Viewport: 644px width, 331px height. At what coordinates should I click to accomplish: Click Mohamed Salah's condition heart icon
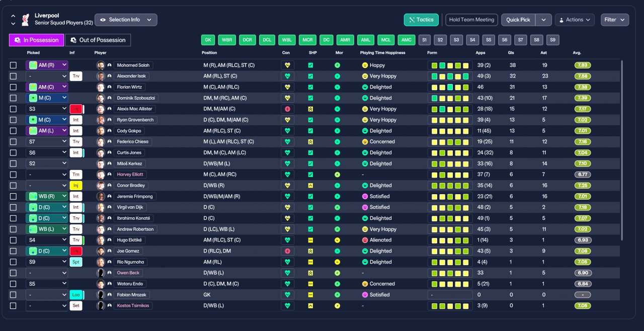(287, 65)
